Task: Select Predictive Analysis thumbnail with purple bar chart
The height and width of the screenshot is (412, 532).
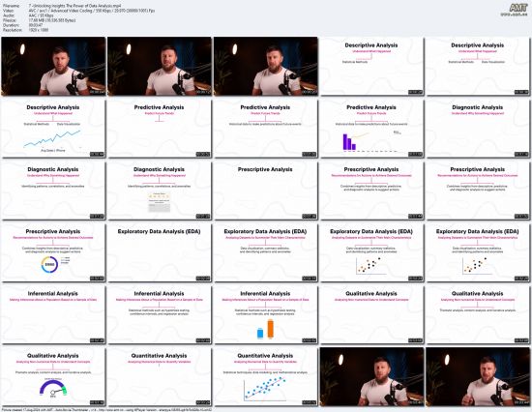Action: 371,129
